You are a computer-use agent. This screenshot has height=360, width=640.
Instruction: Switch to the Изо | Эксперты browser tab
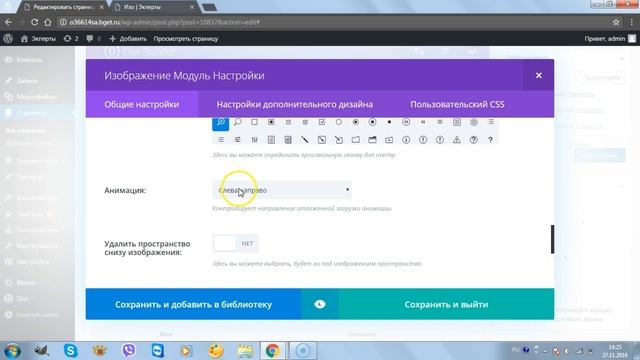(x=154, y=7)
